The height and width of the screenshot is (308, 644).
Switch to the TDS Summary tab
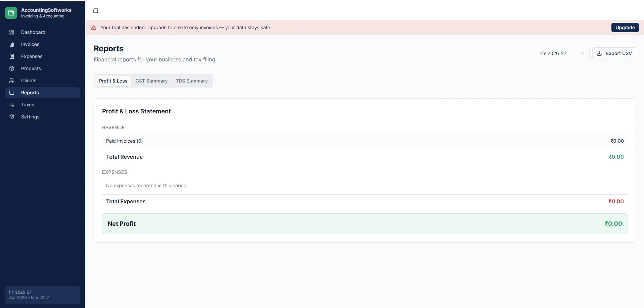click(192, 81)
